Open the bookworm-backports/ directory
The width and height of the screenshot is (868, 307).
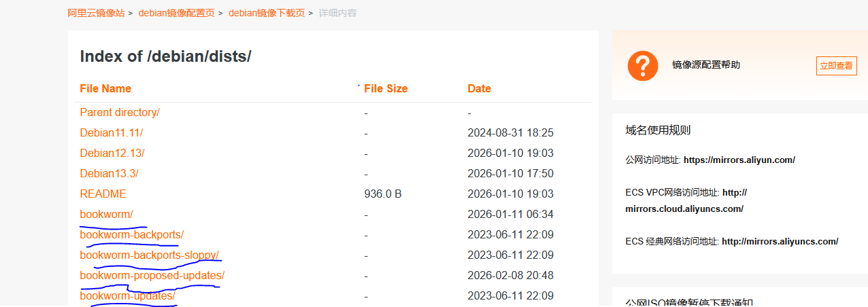tap(132, 234)
